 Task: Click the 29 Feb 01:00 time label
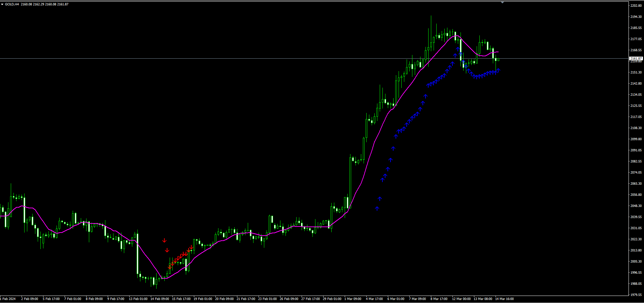click(332, 299)
